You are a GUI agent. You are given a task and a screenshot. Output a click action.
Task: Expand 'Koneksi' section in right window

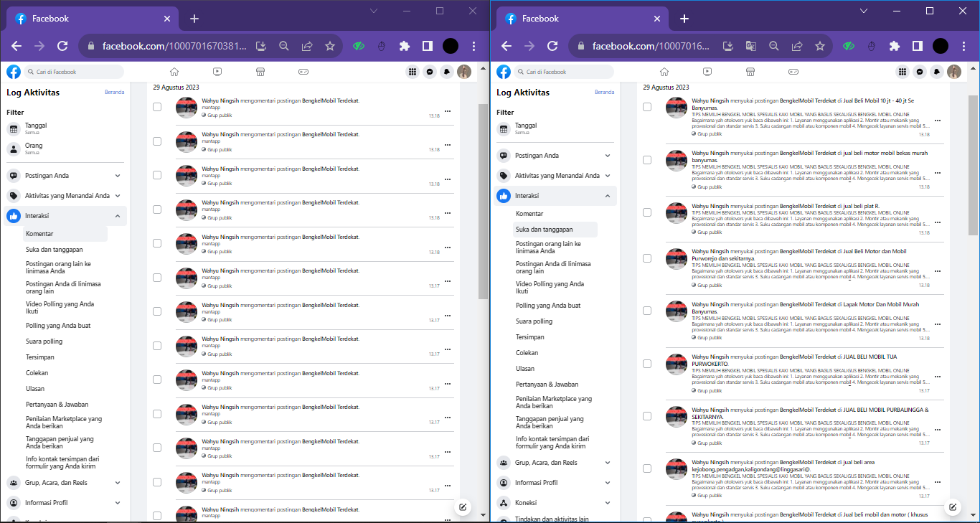click(555, 503)
